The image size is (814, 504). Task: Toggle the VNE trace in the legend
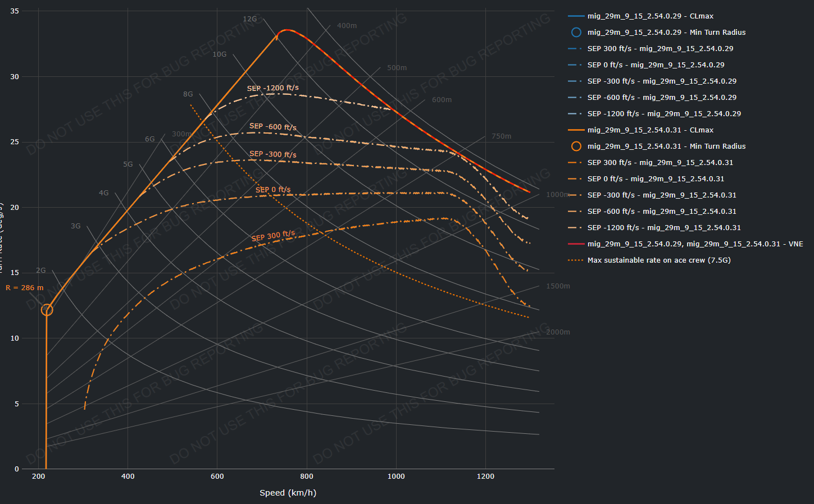[695, 244]
